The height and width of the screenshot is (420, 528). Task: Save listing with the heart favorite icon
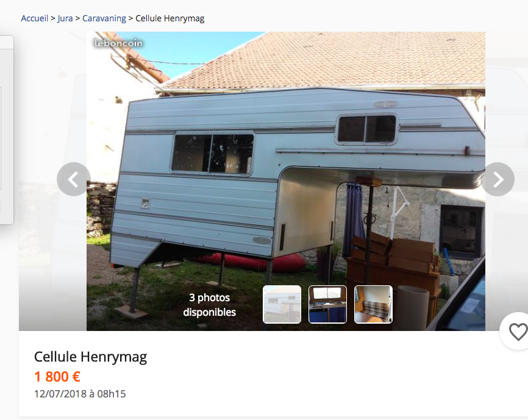coord(517,332)
